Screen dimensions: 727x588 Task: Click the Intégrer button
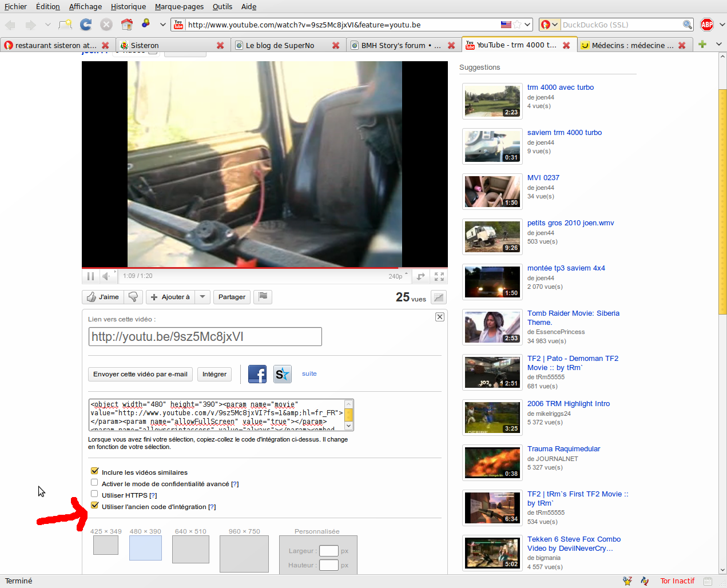point(214,374)
